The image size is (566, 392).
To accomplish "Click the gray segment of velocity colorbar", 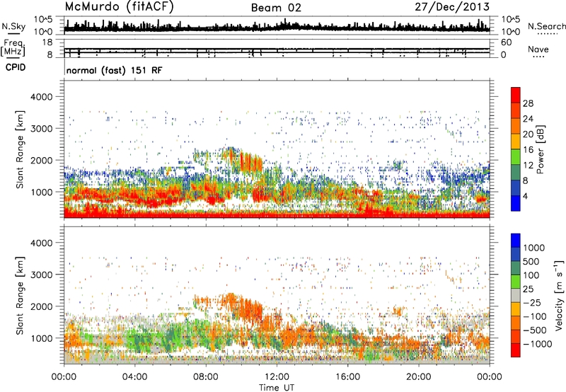I will click(516, 296).
